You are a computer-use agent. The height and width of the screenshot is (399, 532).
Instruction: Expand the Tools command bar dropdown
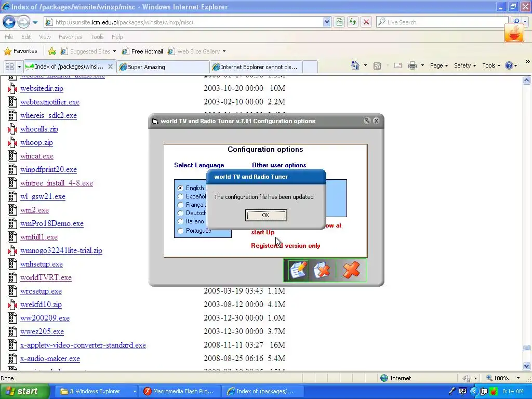click(x=491, y=65)
